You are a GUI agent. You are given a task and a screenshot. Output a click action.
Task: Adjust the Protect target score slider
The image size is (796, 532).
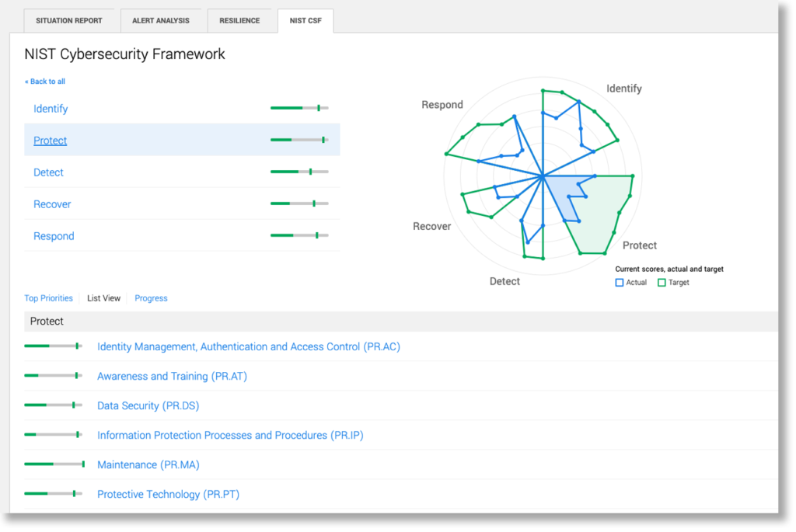coord(323,141)
